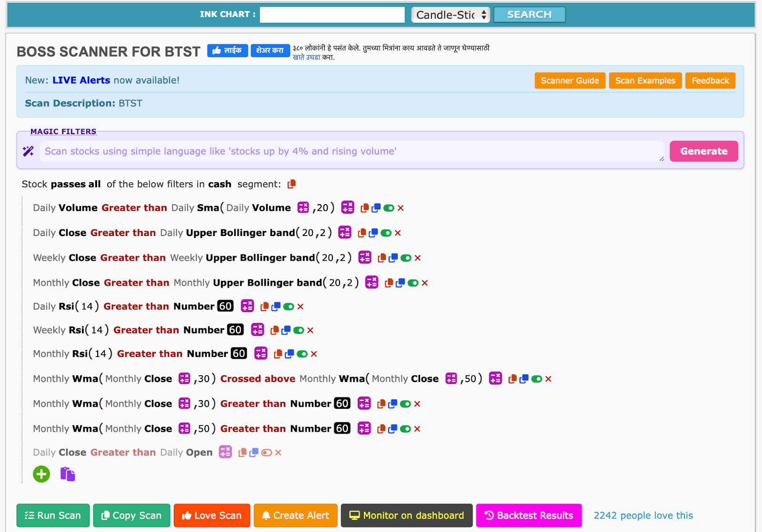The height and width of the screenshot is (532, 762).
Task: Open calculator icon on Monthly Rsi filter row
Action: pos(261,354)
